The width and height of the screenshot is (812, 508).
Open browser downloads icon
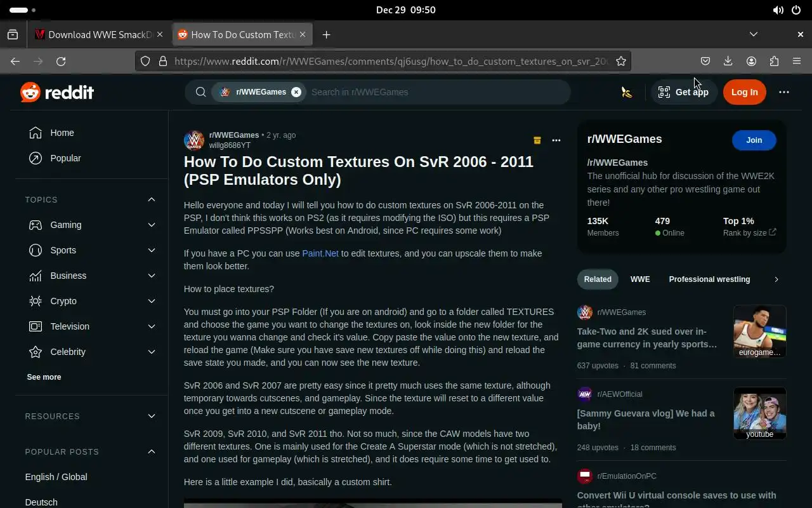(x=728, y=61)
